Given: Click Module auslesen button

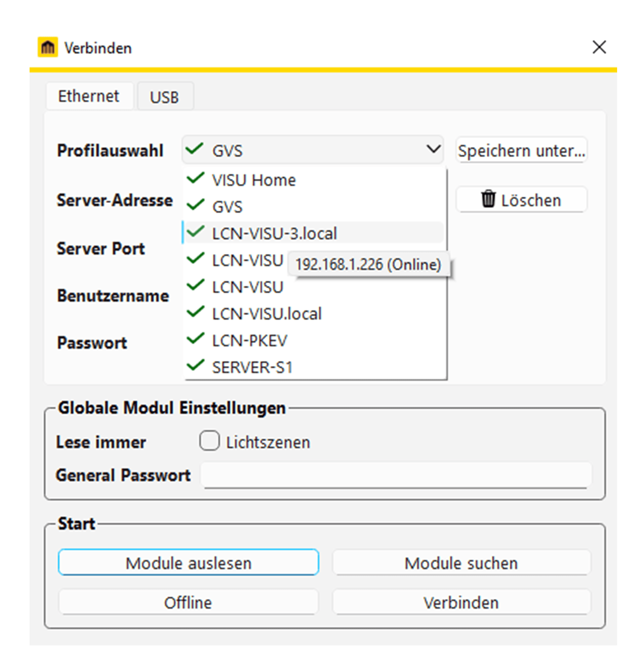Looking at the screenshot, I should (x=189, y=562).
